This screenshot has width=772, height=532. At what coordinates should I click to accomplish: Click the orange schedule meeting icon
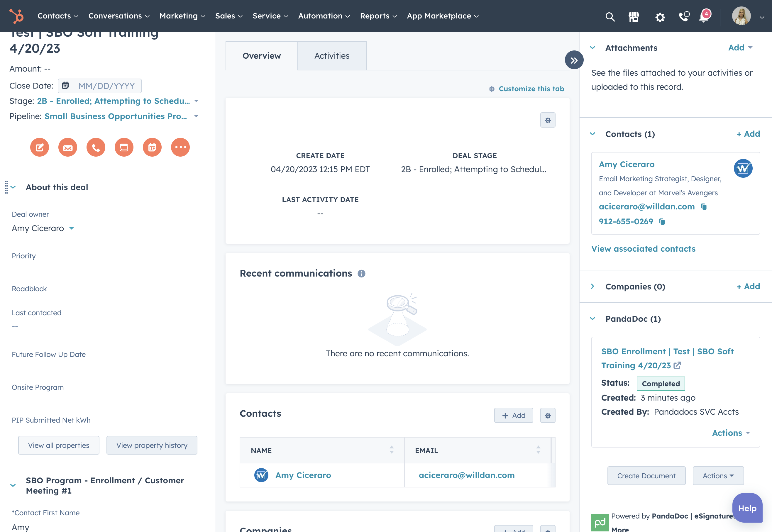click(152, 147)
